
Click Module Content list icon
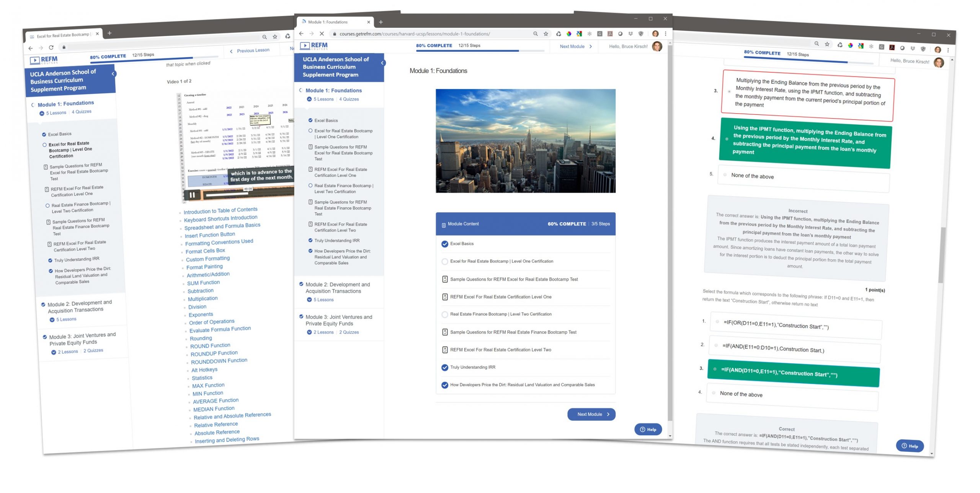444,225
